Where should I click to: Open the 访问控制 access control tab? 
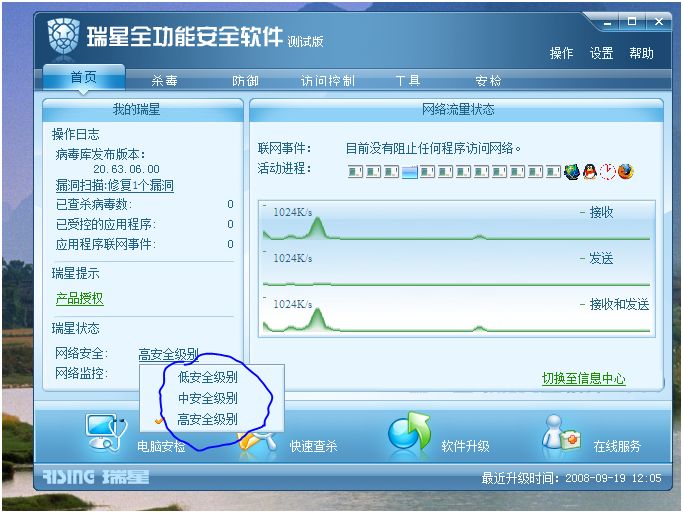327,81
